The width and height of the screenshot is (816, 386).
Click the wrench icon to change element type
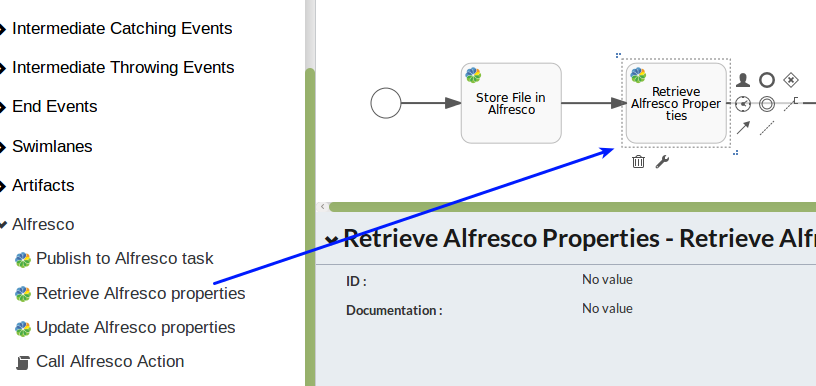tap(662, 162)
